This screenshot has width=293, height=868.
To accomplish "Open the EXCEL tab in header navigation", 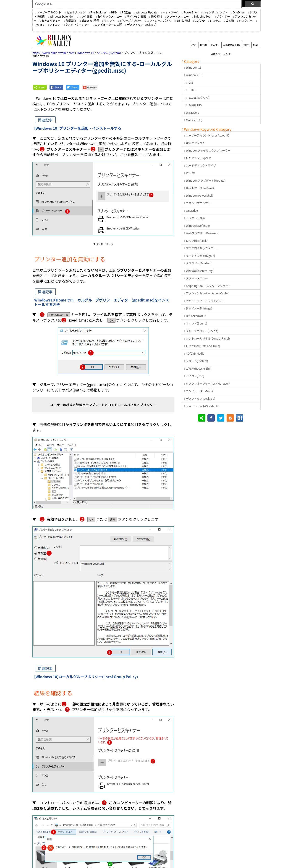I will 215,45.
